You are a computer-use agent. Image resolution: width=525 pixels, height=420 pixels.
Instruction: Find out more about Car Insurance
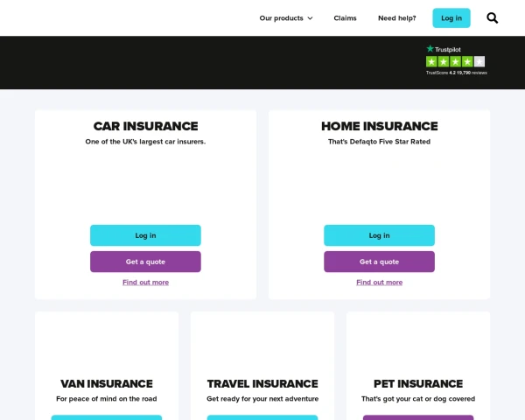(145, 283)
